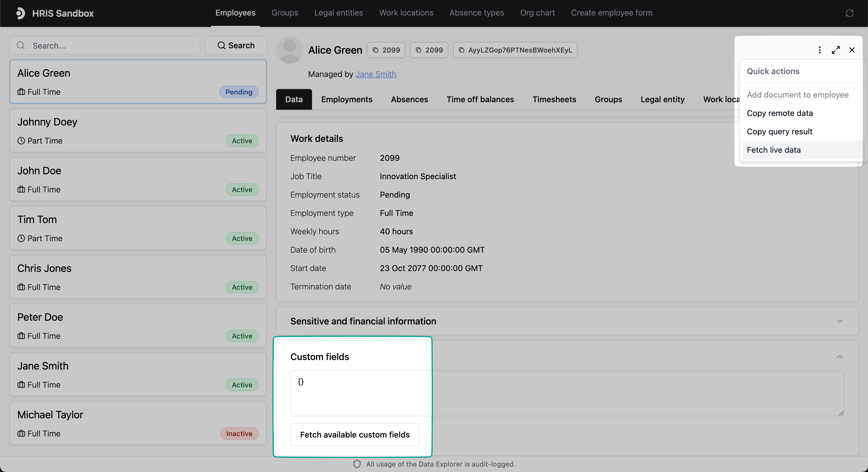Select the John Doe employee card
The image size is (868, 472).
pyautogui.click(x=138, y=179)
